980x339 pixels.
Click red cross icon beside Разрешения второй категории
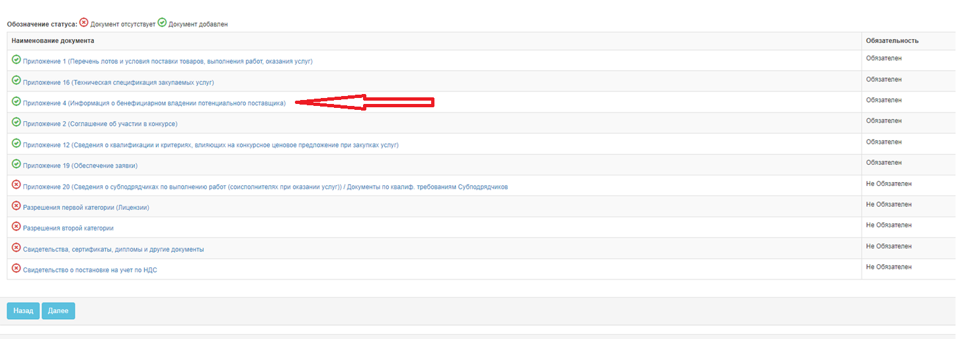coord(17,227)
